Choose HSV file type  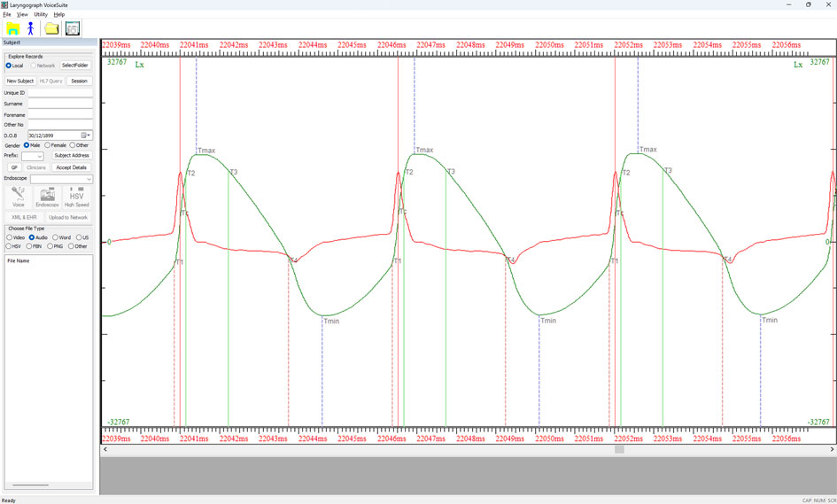pos(9,246)
